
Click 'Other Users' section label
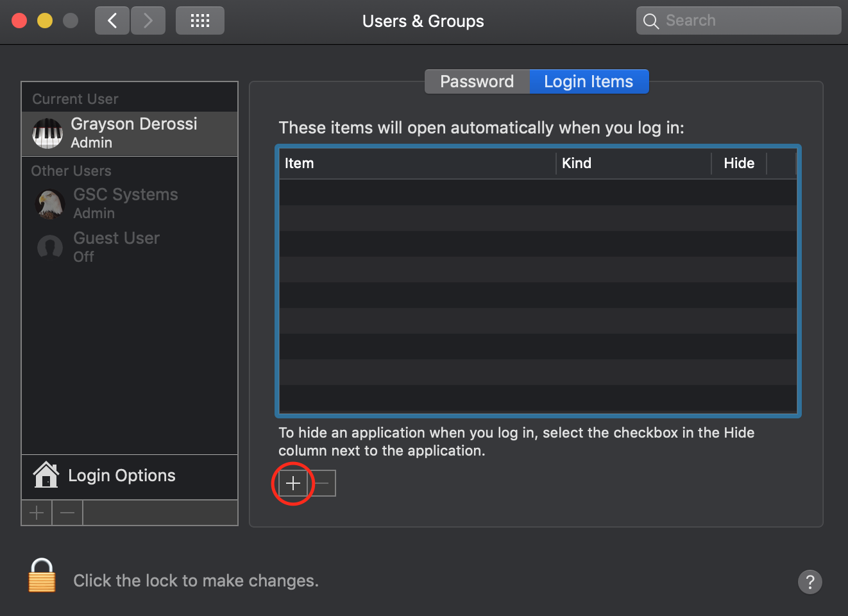tap(71, 171)
